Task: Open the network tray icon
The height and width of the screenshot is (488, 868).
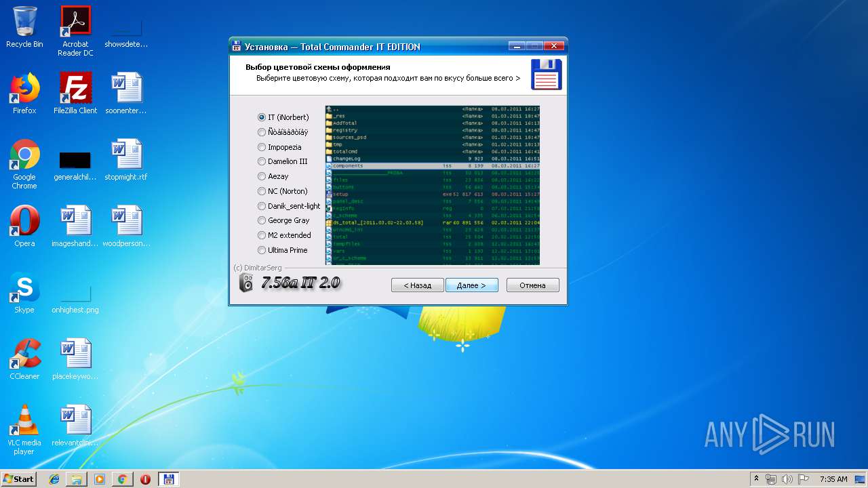Action: [771, 479]
